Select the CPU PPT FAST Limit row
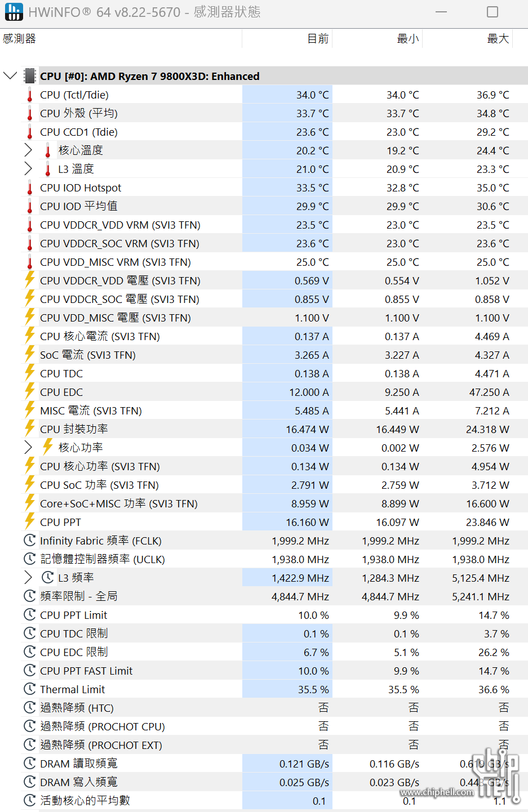528x812 pixels. click(274, 671)
